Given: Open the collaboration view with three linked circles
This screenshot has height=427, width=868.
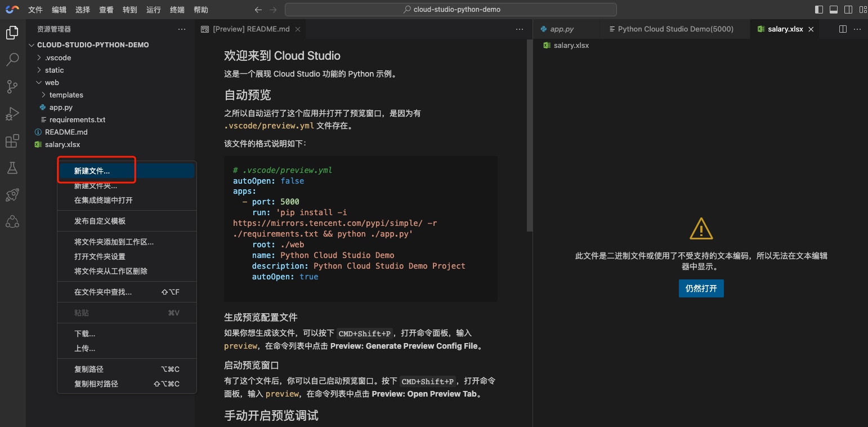Looking at the screenshot, I should 12,222.
